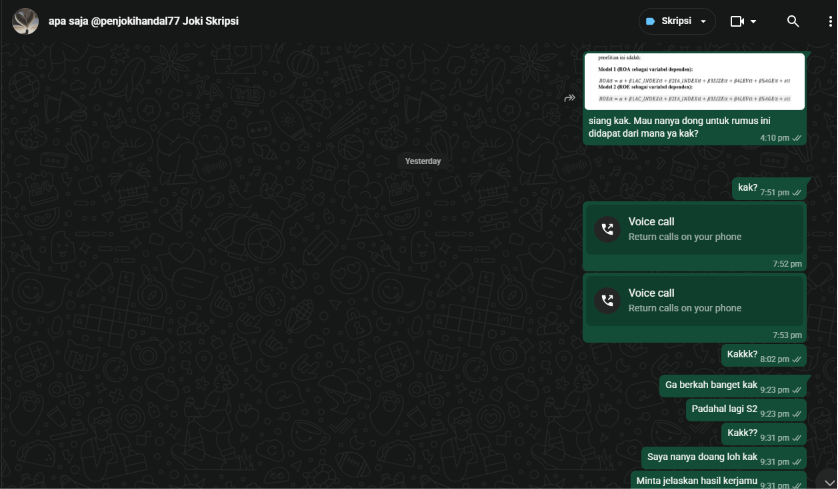Open the chat info from the contact name
838x489 pixels.
click(143, 21)
